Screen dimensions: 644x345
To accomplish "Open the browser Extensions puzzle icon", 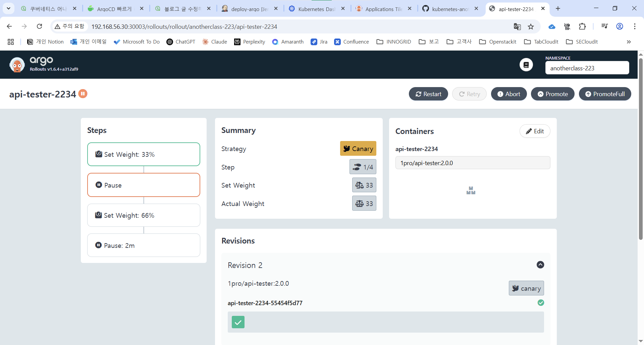I will (582, 26).
